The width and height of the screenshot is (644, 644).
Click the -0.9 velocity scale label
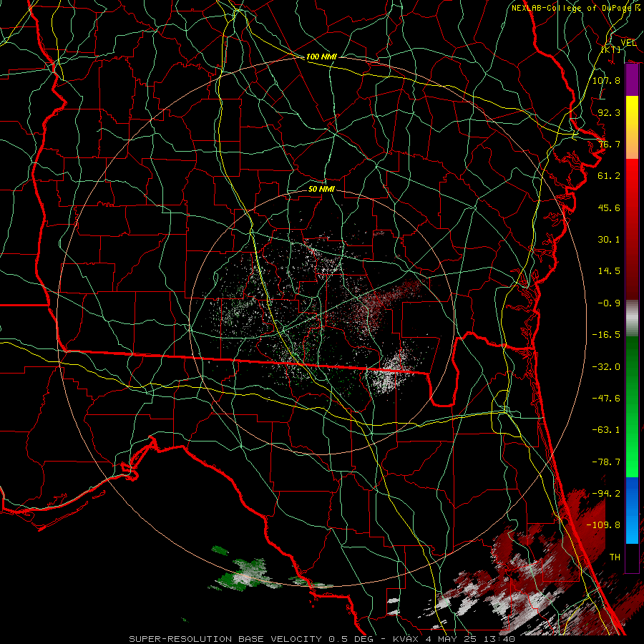[x=609, y=303]
